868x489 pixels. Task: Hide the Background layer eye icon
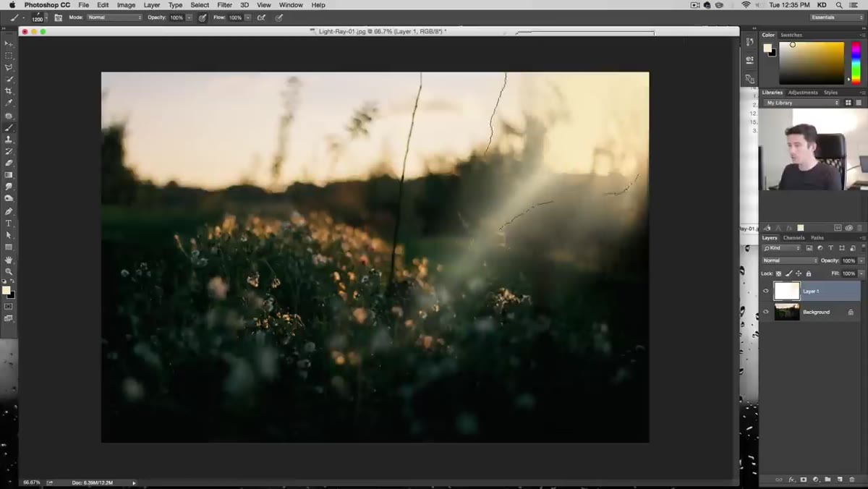(766, 312)
